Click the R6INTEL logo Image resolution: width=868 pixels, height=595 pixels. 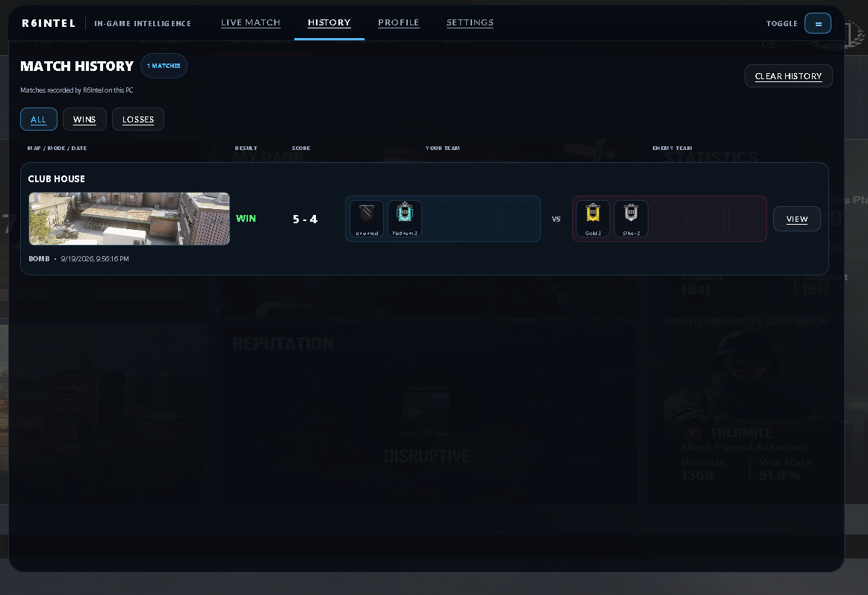49,23
